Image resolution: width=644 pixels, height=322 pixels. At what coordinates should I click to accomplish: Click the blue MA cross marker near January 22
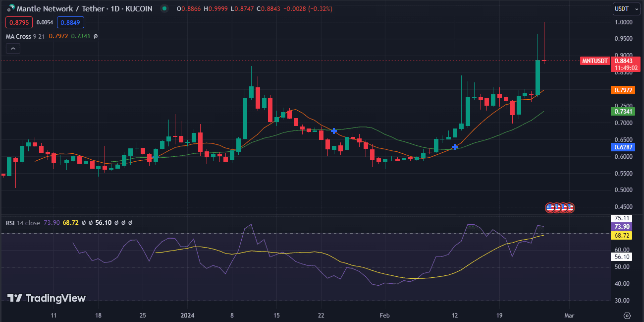[334, 131]
